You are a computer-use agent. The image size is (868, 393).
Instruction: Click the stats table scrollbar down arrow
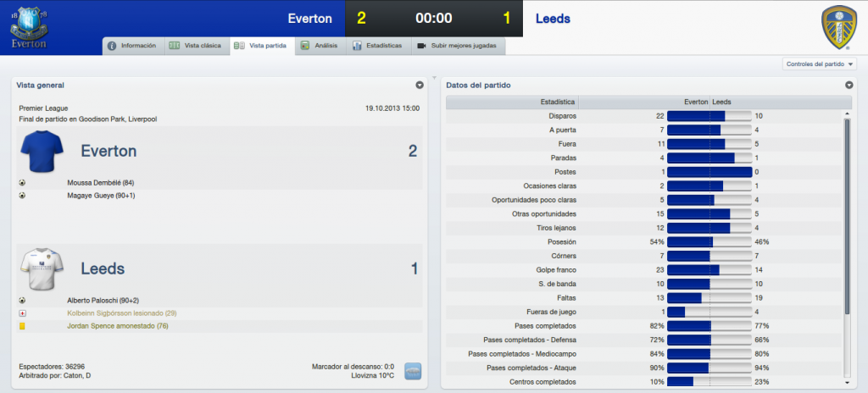847,383
